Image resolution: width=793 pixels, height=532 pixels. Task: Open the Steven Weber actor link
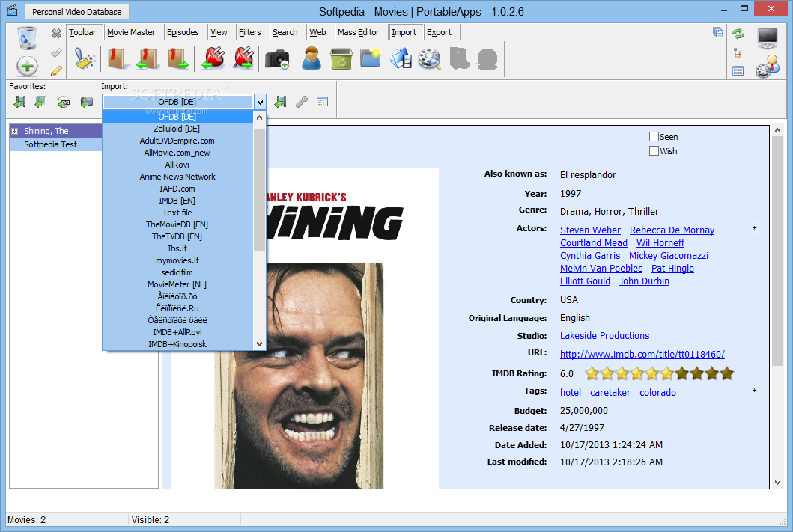(x=590, y=230)
